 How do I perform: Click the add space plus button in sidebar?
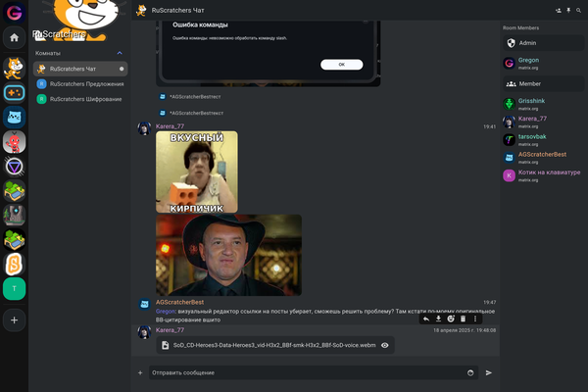15,319
